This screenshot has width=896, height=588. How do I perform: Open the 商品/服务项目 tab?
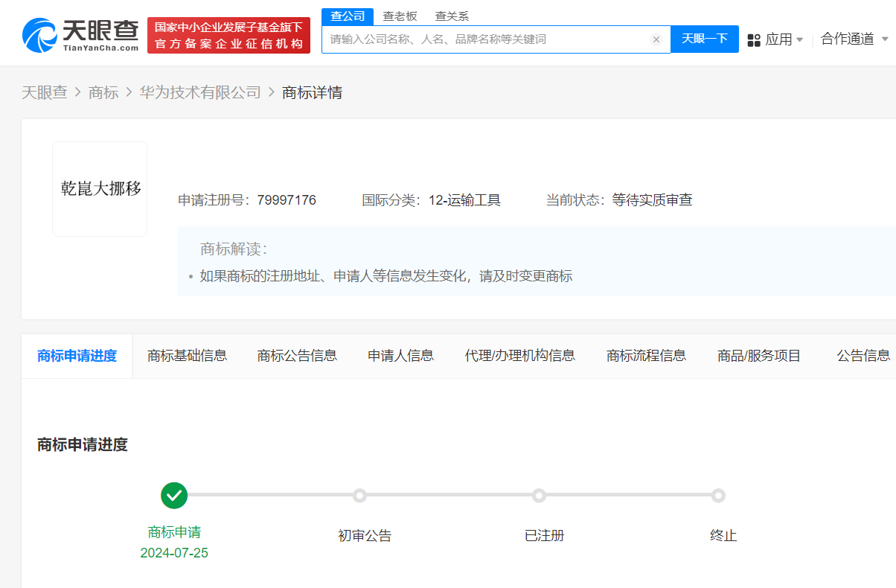759,355
